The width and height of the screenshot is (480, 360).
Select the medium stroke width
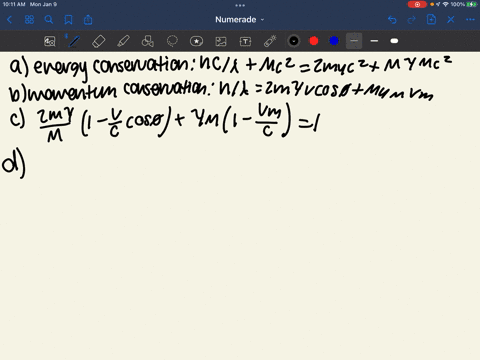(374, 41)
